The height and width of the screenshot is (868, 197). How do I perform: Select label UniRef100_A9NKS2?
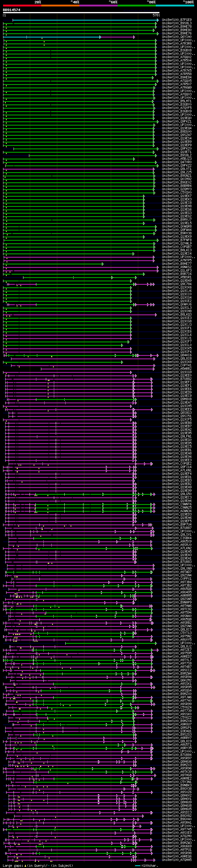[x=177, y=267]
